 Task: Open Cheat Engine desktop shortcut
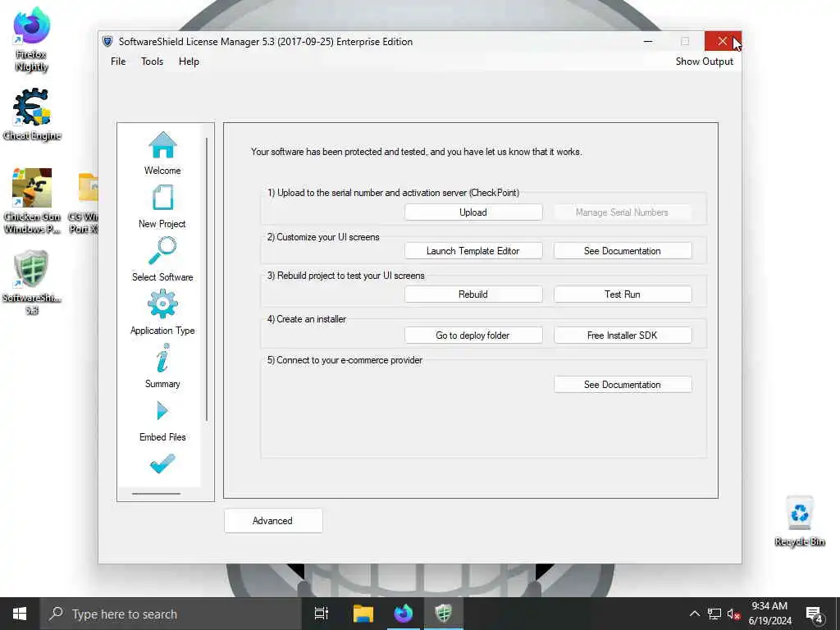(31, 115)
